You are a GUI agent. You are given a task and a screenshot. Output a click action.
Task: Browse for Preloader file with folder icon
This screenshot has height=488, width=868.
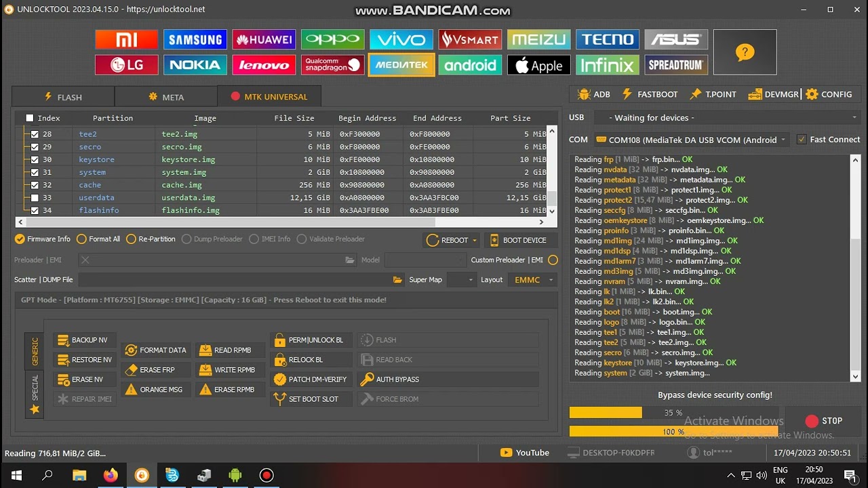tap(350, 260)
